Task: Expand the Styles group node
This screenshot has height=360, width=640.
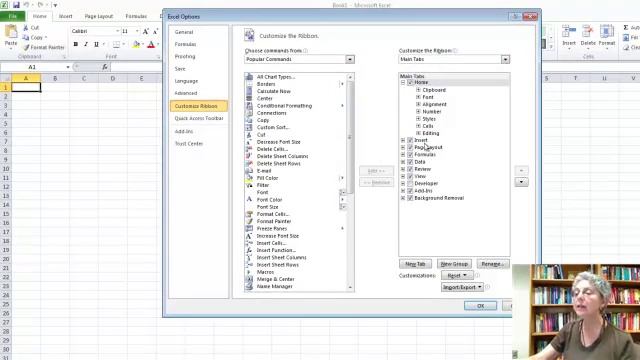Action: click(418, 119)
